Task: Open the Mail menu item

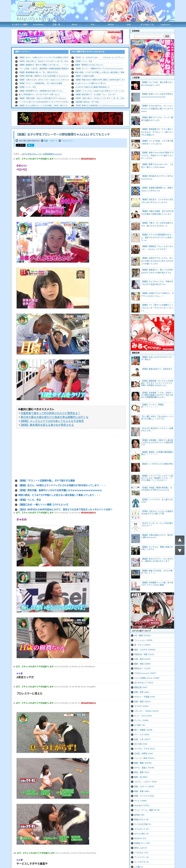Action: pos(129,25)
